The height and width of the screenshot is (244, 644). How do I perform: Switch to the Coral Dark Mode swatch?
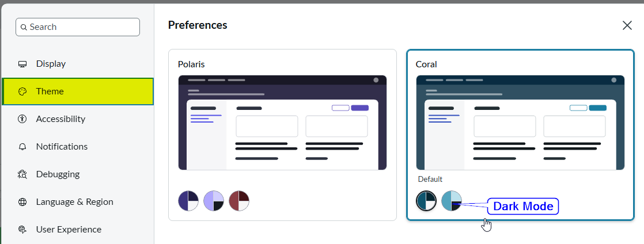[452, 201]
